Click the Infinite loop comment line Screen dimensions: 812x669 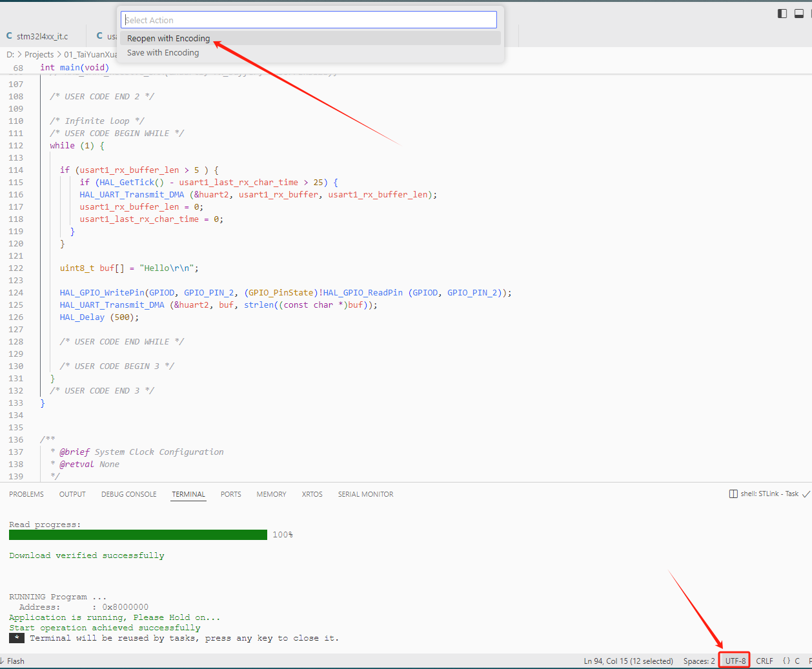(97, 121)
